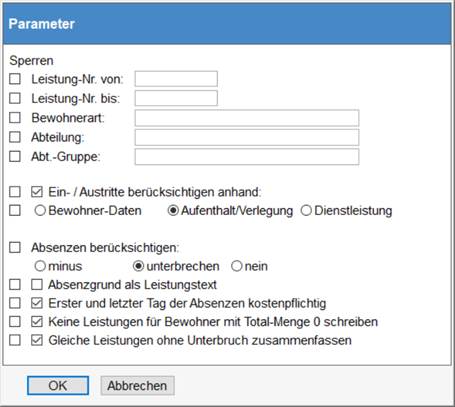
Task: Uncheck Ein- / Austritte berücksichtigen anhand
Action: click(x=37, y=192)
